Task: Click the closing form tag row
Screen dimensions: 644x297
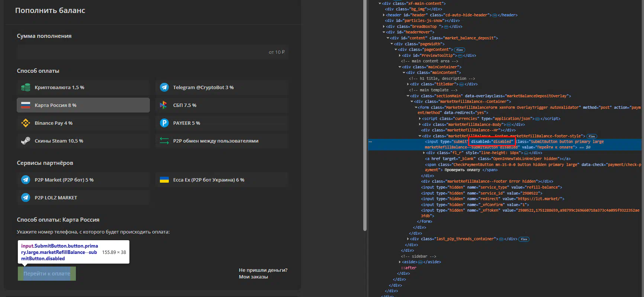Action: pos(425,222)
